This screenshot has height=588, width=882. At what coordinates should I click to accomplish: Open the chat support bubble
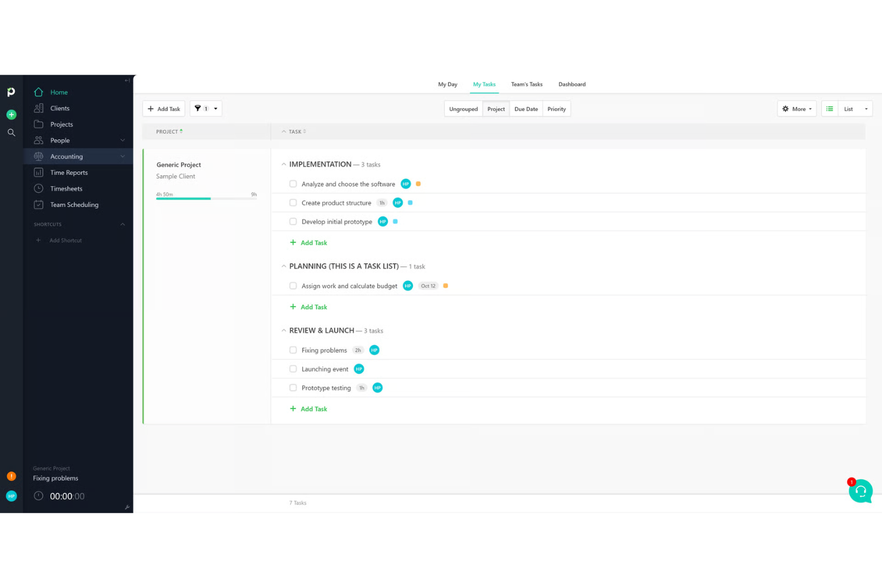click(x=861, y=491)
